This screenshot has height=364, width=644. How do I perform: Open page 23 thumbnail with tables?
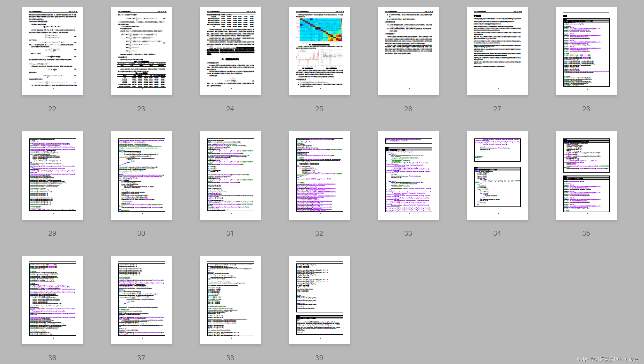141,51
